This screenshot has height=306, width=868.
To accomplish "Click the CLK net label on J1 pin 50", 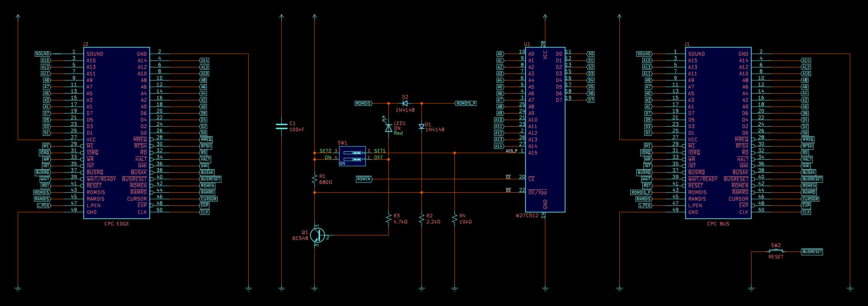I will point(806,212).
